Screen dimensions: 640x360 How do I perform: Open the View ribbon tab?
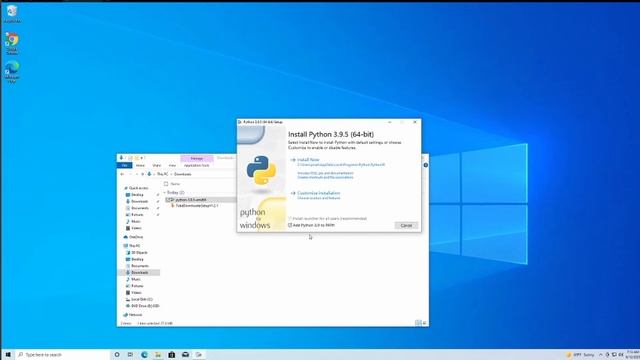click(172, 165)
